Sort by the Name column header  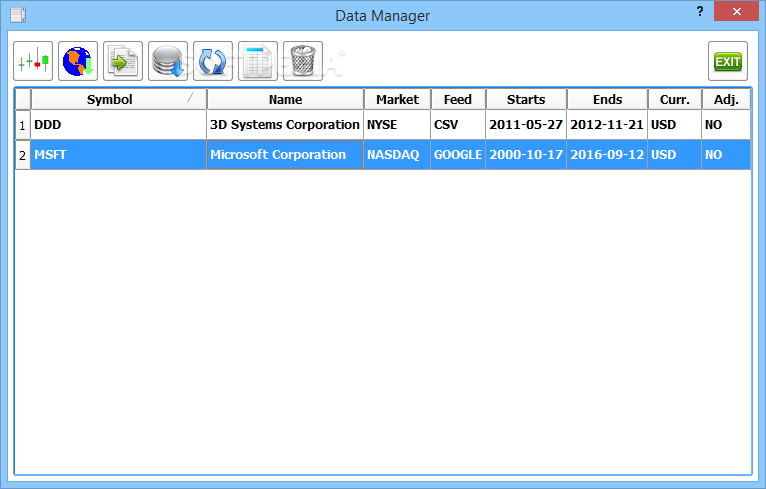285,99
